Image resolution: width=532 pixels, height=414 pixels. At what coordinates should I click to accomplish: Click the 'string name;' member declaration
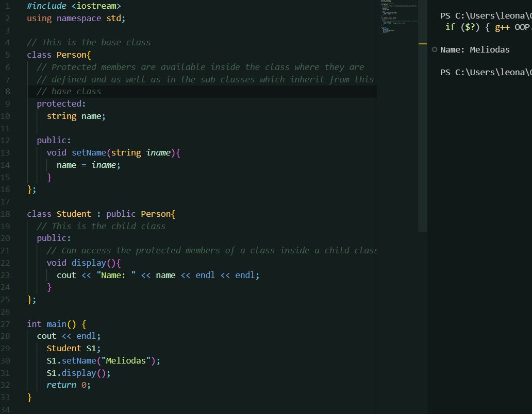[x=76, y=116]
